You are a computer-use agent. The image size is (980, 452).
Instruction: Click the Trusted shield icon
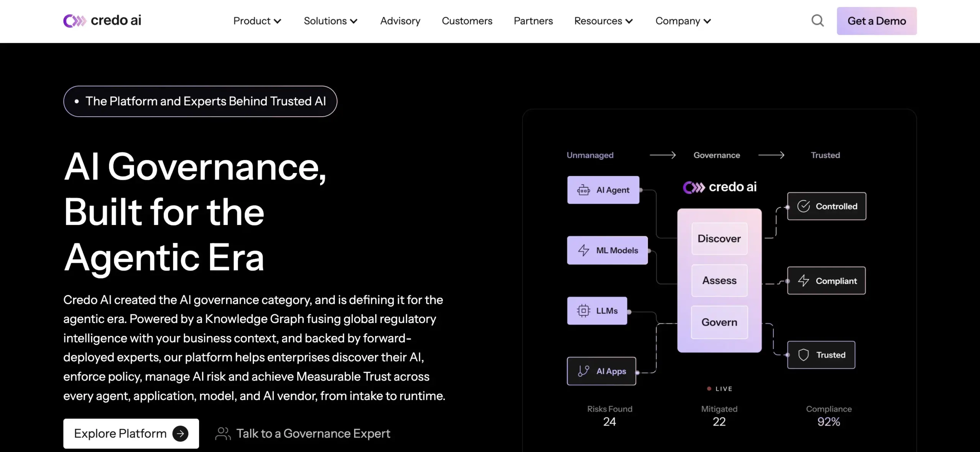(804, 355)
